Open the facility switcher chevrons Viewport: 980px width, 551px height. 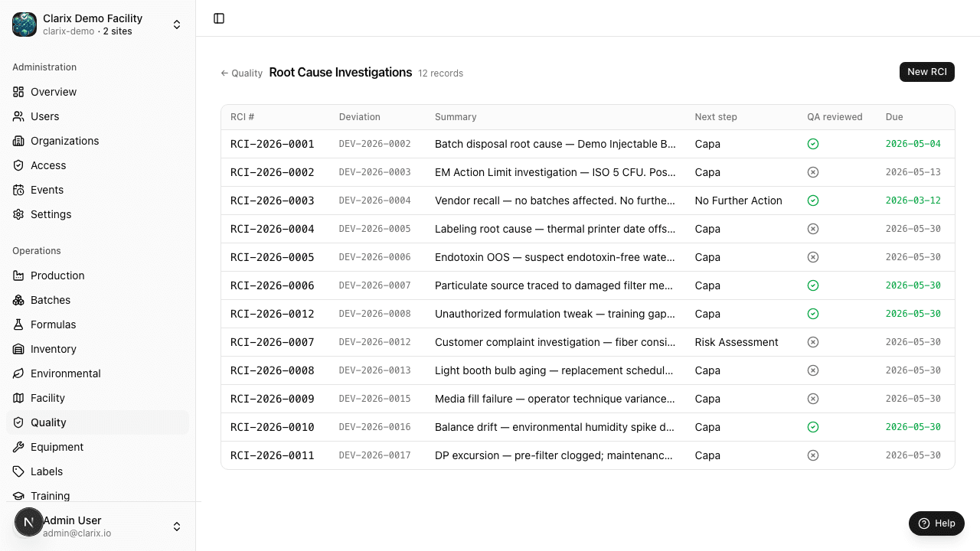(177, 24)
